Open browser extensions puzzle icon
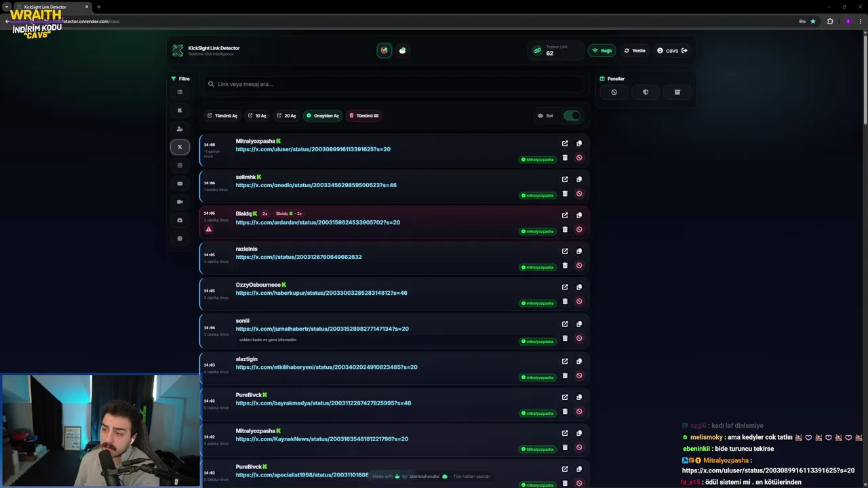Image resolution: width=868 pixels, height=488 pixels. [830, 21]
